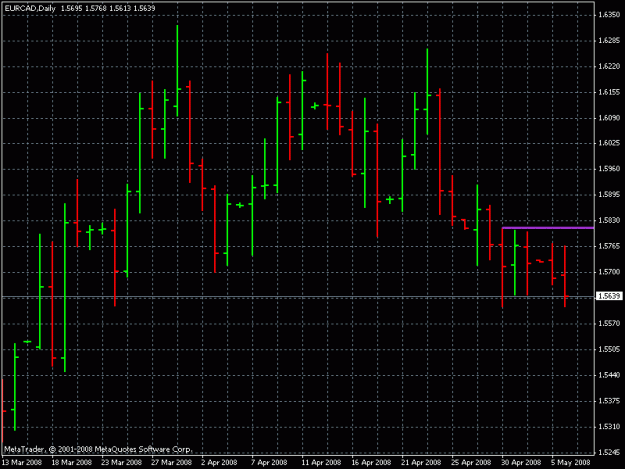Screen dimensions: 625x469
Task: Click the 1.5895 price axis label
Action: 609,194
